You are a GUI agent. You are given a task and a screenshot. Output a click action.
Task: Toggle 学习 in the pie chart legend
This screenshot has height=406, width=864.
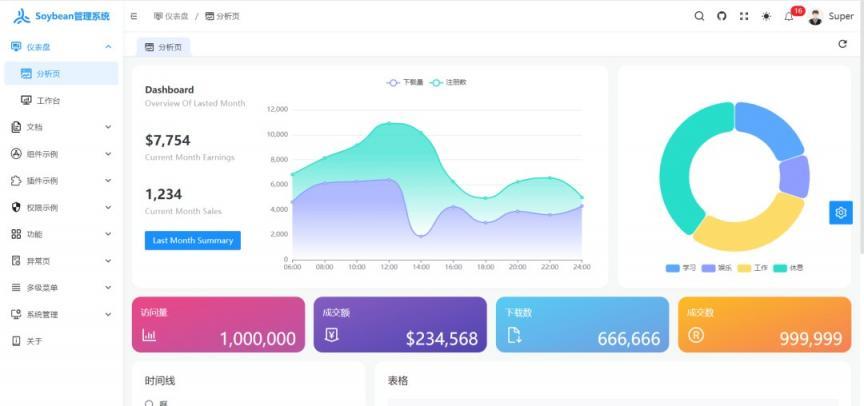tap(681, 268)
